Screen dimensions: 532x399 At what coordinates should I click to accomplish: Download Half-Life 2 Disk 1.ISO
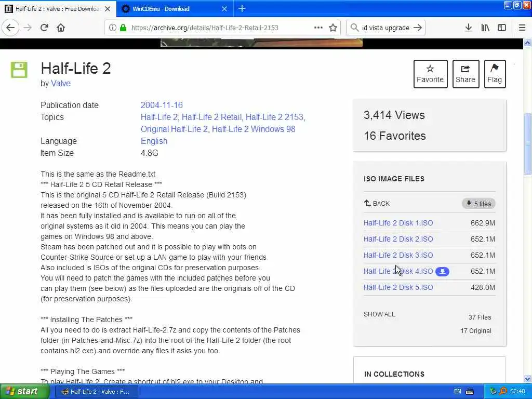[x=398, y=223]
